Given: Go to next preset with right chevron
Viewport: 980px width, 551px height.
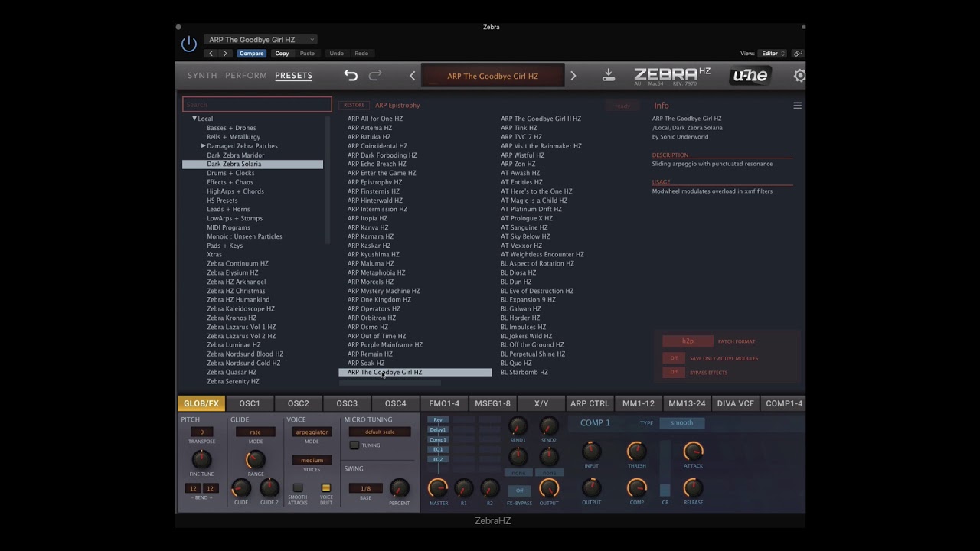Looking at the screenshot, I should click(x=573, y=76).
